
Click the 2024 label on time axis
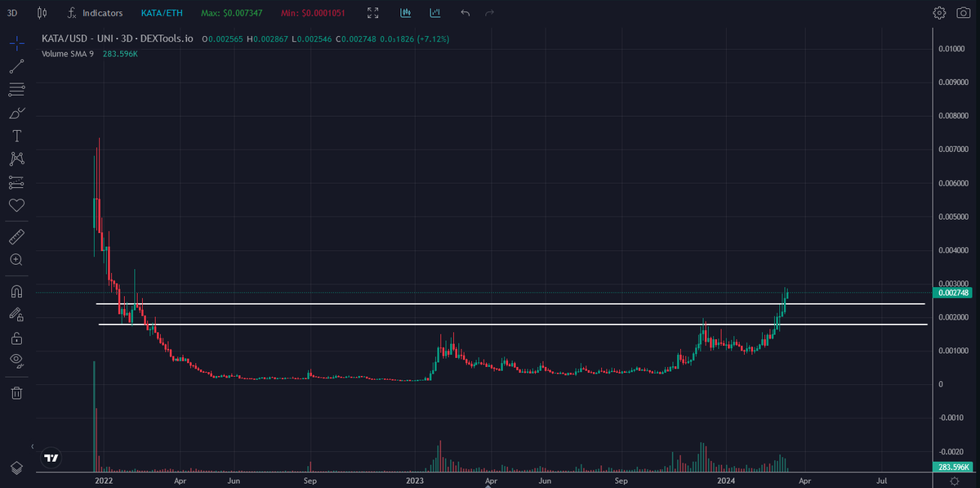tap(726, 482)
